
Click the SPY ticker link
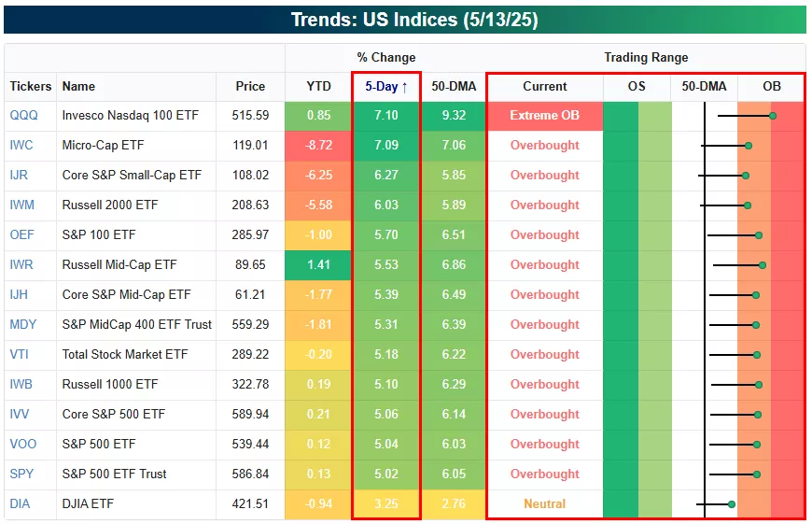tap(22, 474)
